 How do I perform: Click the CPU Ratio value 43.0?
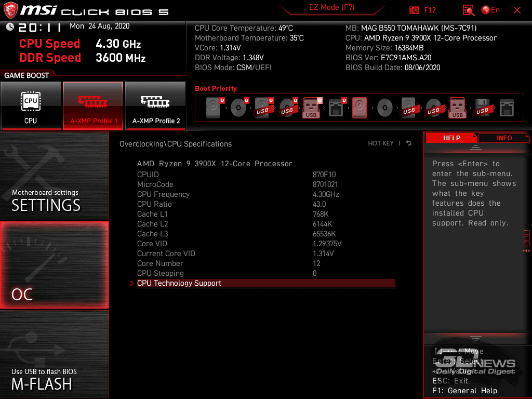[x=319, y=204]
